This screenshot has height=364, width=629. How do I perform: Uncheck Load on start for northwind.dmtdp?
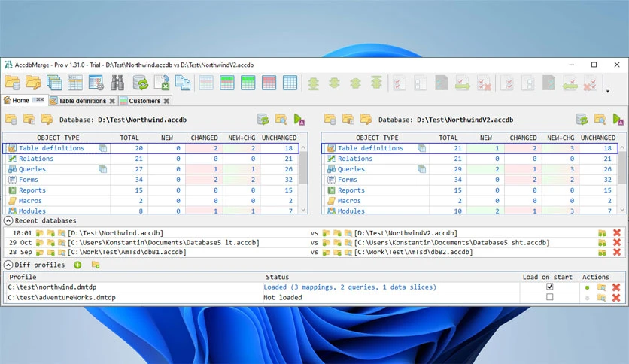tap(549, 287)
